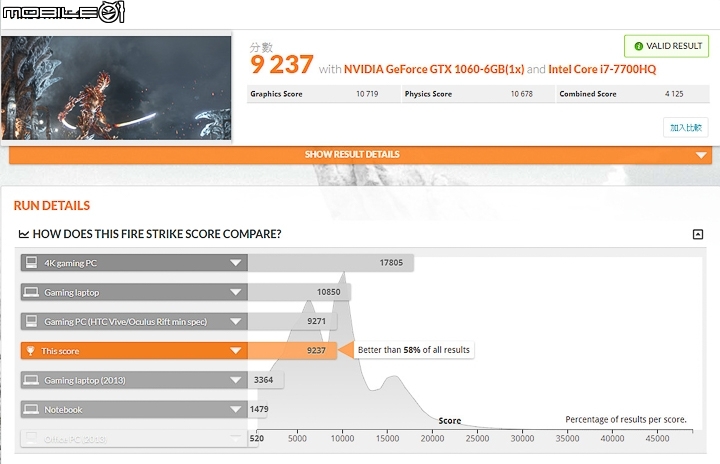Expand the Notebook dropdown arrow
The image size is (720, 464).
(x=236, y=410)
